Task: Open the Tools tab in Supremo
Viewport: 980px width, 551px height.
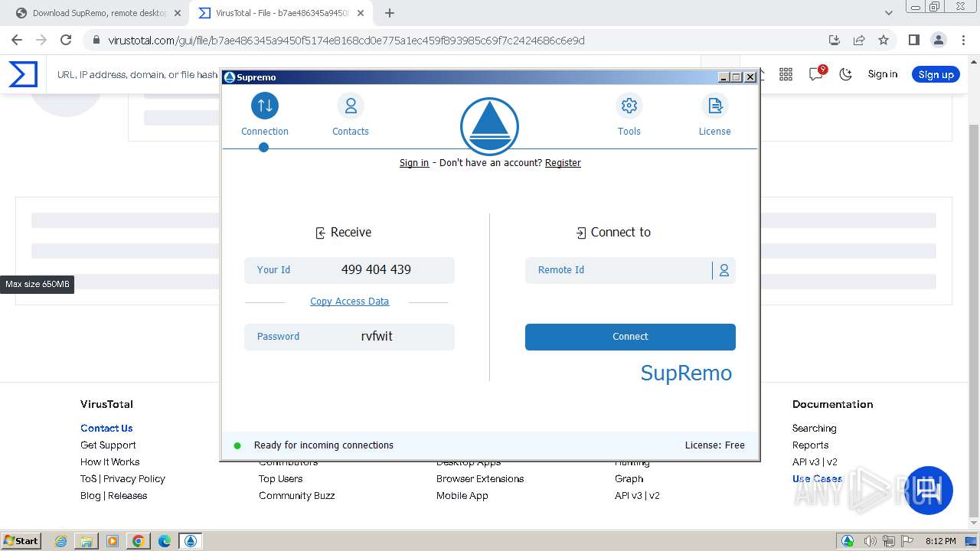Action: point(629,115)
